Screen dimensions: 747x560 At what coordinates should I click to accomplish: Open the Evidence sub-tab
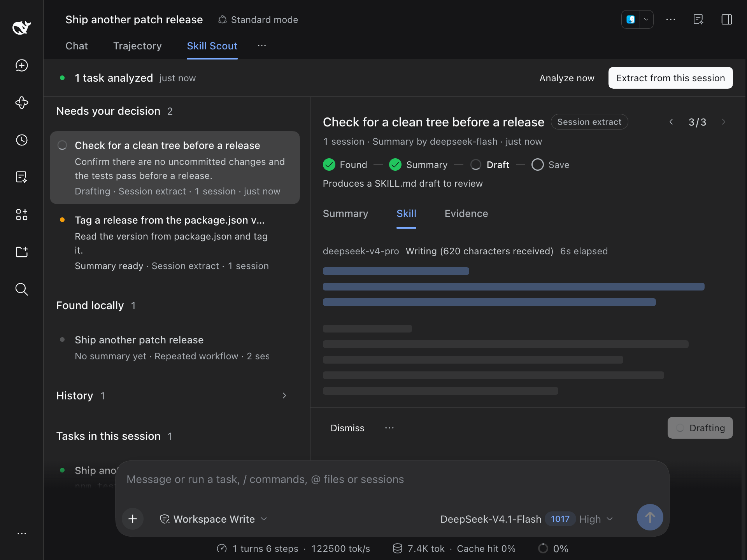point(466,213)
